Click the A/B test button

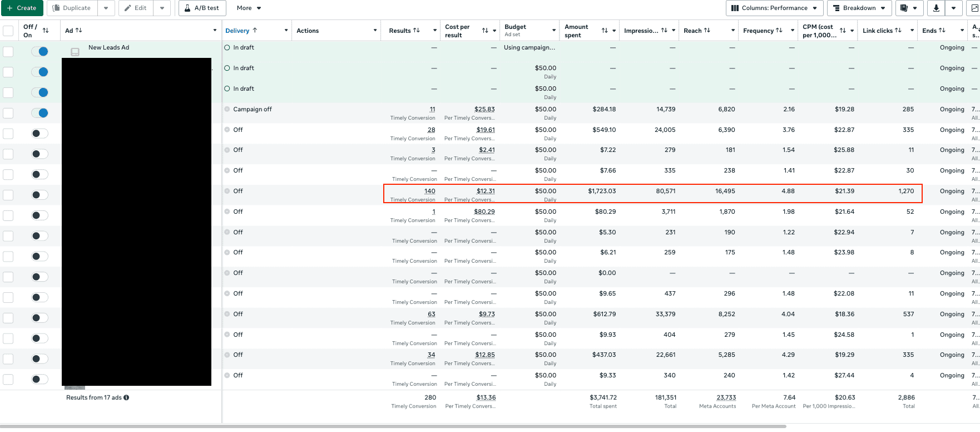pos(202,8)
